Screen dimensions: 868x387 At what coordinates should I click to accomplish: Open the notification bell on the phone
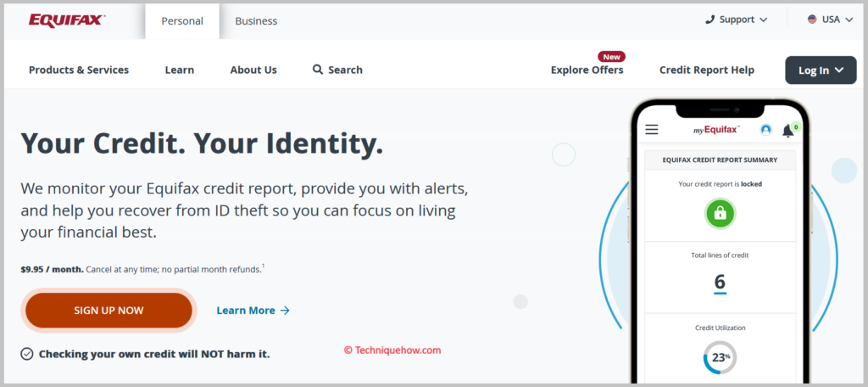[x=787, y=131]
